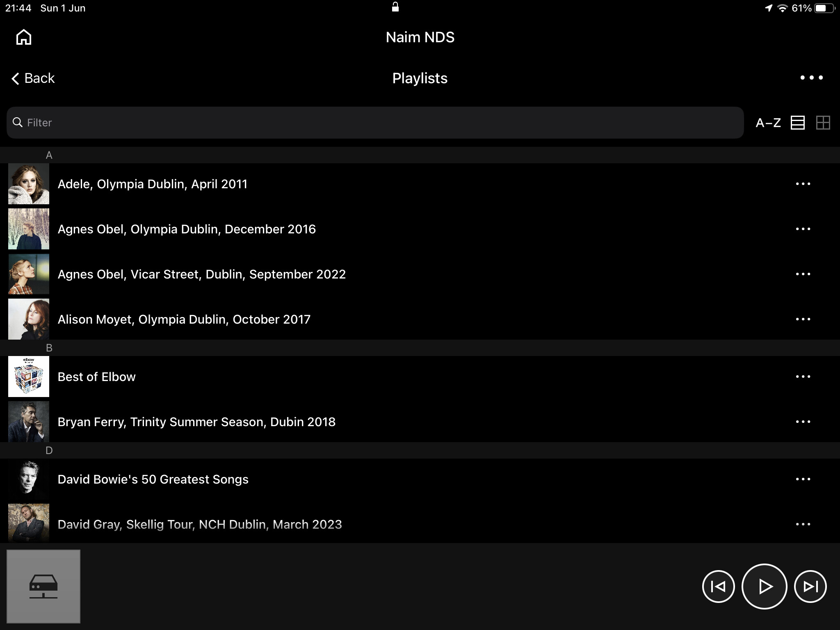Open the Playlists page options menu
The width and height of the screenshot is (840, 630).
[x=811, y=78]
